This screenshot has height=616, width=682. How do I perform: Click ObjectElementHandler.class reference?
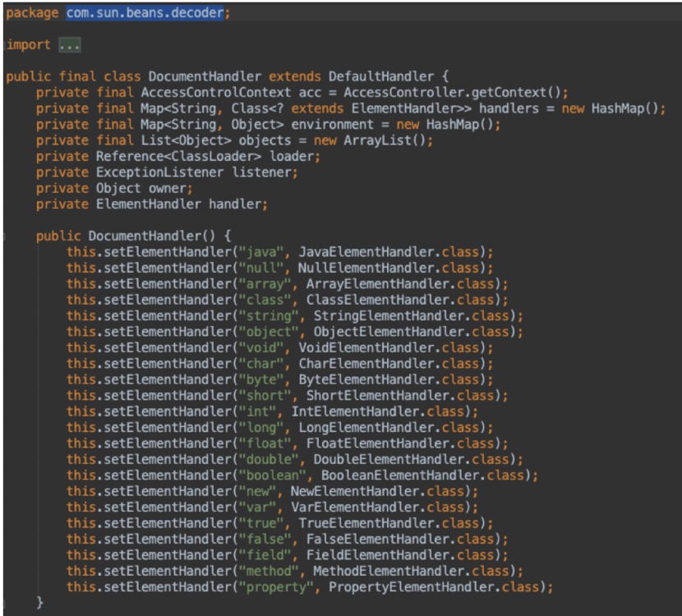[412, 332]
